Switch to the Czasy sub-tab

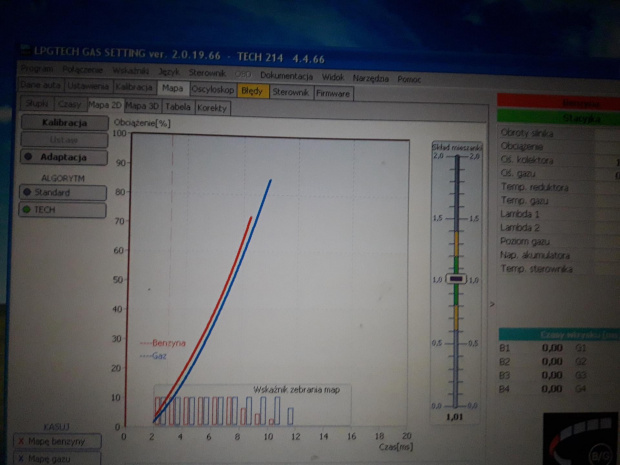coord(70,104)
